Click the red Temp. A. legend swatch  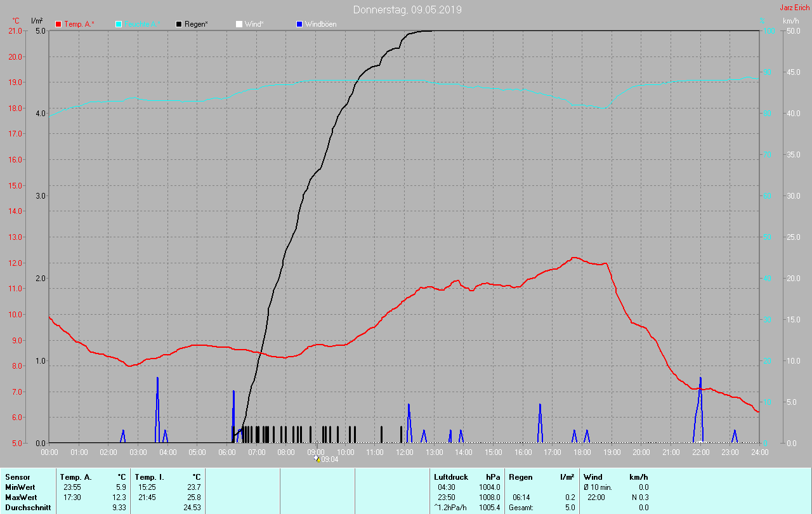coord(58,24)
